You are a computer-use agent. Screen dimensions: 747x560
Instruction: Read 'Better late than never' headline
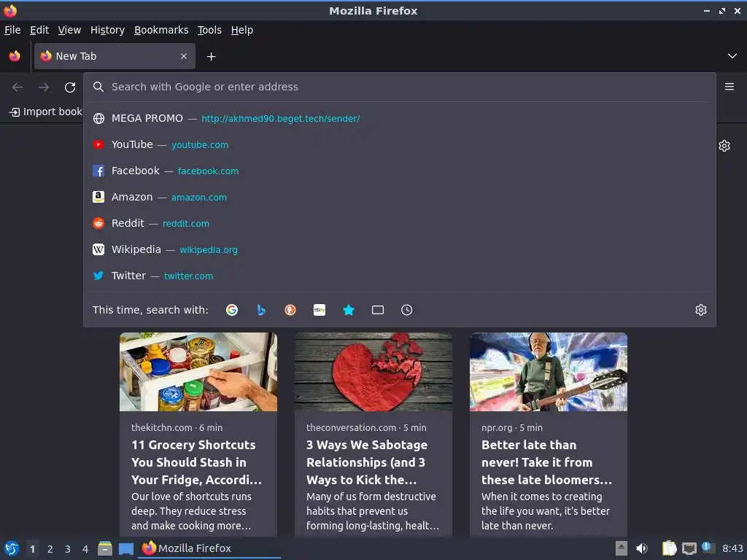coord(546,462)
